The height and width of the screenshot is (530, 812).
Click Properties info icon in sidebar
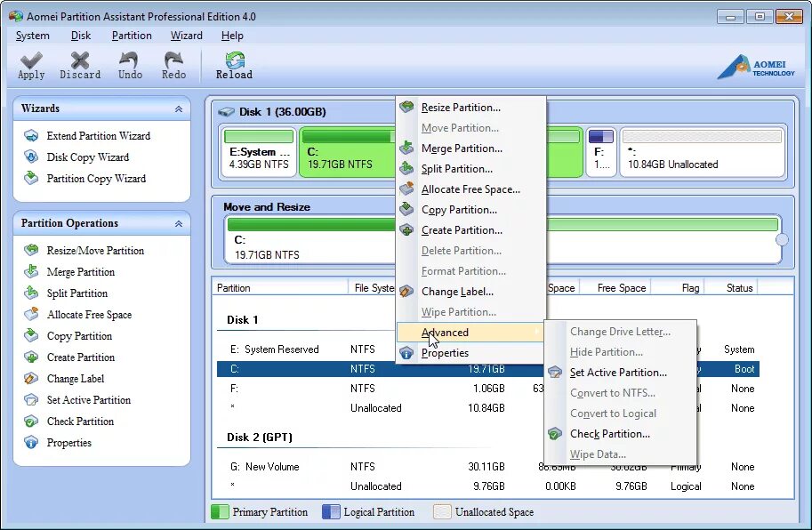pyautogui.click(x=31, y=443)
